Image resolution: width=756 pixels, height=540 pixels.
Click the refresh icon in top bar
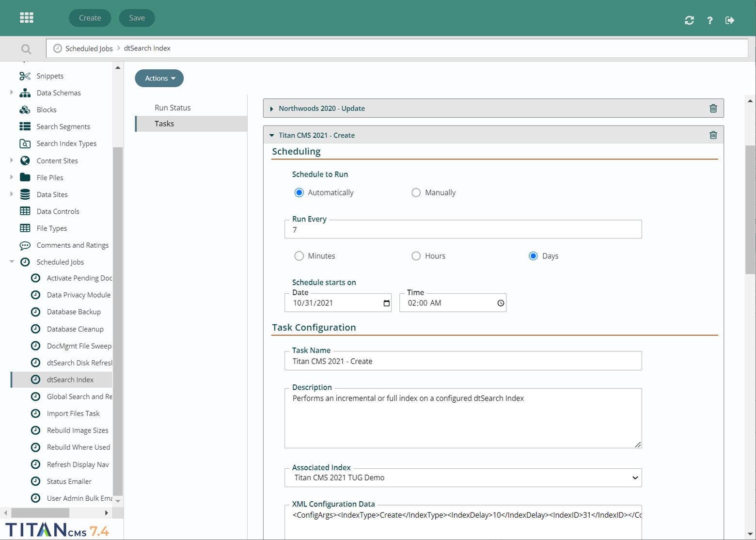pyautogui.click(x=689, y=20)
